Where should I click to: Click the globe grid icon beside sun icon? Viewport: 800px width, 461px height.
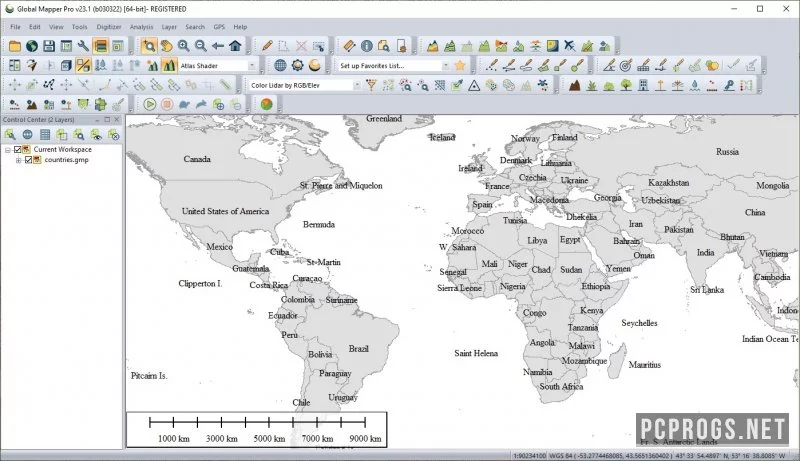coord(280,65)
